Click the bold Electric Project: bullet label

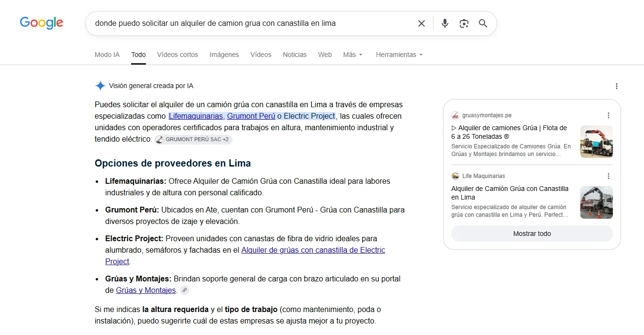click(x=134, y=238)
